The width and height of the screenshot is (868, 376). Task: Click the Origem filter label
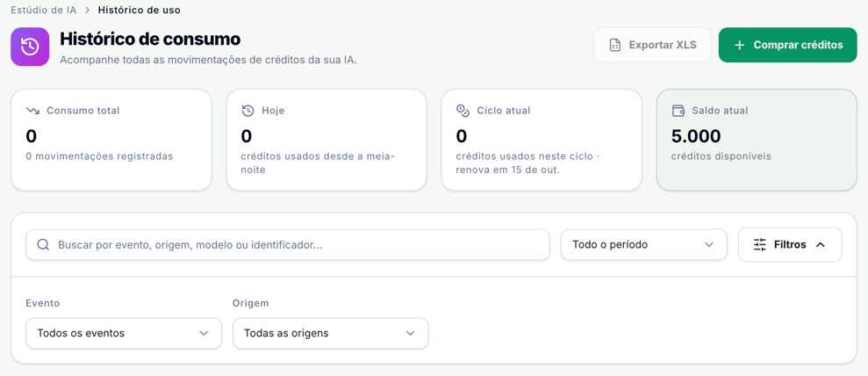(x=251, y=303)
